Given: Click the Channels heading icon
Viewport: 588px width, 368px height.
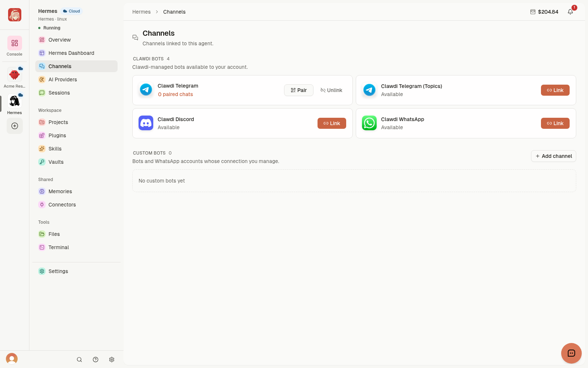Looking at the screenshot, I should coord(135,38).
